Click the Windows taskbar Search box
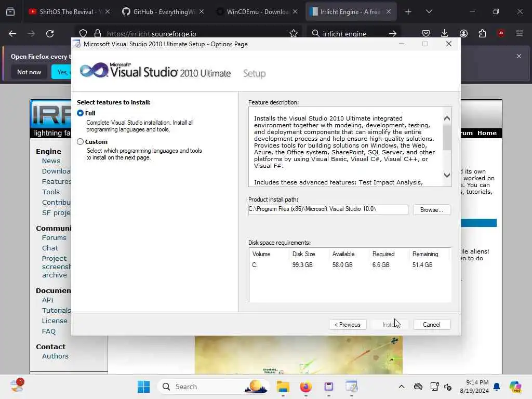532x399 pixels. 214,387
